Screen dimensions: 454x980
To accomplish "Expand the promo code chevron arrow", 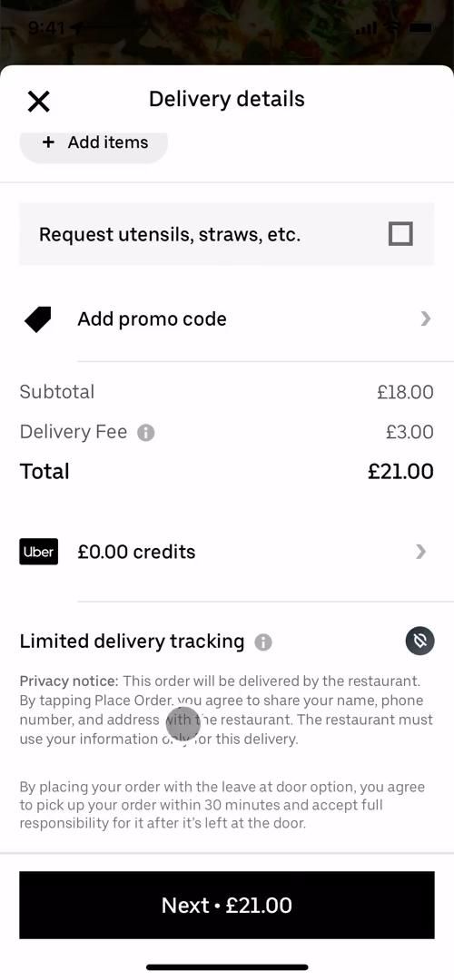I will (425, 319).
